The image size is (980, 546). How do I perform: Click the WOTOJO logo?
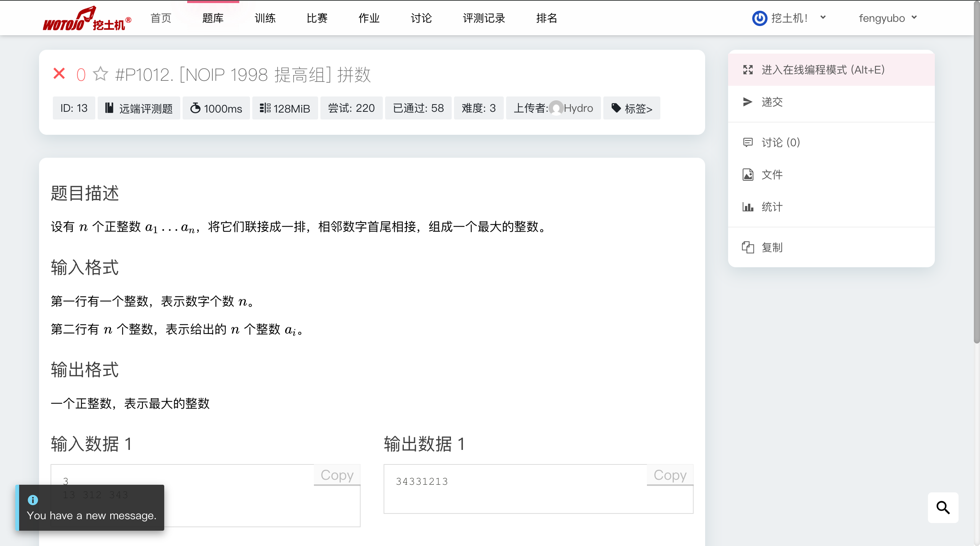[x=87, y=18]
